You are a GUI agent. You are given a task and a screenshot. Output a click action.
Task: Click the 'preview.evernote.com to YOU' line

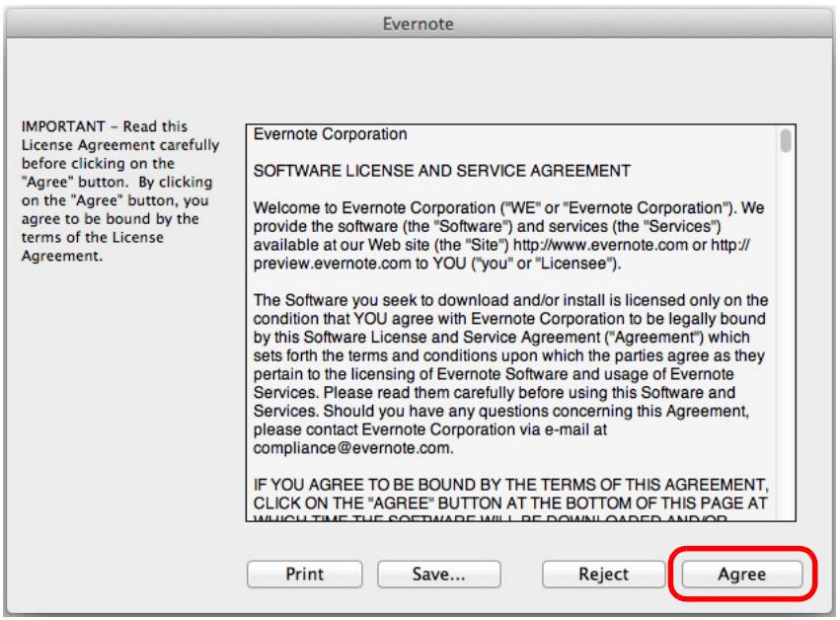pos(437,264)
